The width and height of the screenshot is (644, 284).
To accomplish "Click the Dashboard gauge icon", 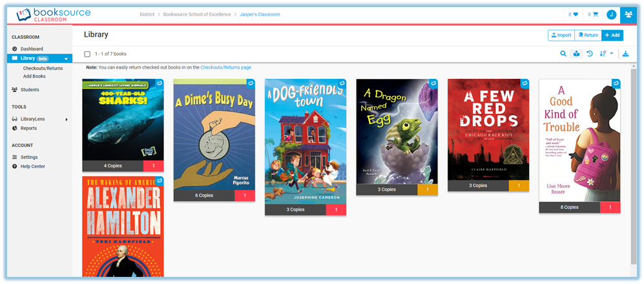I will [x=15, y=49].
